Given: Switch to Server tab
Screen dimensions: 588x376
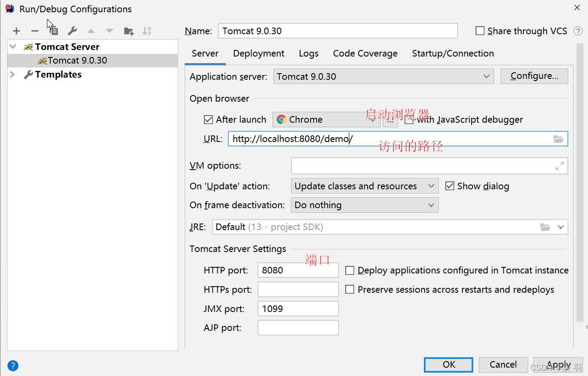Looking at the screenshot, I should [x=205, y=53].
